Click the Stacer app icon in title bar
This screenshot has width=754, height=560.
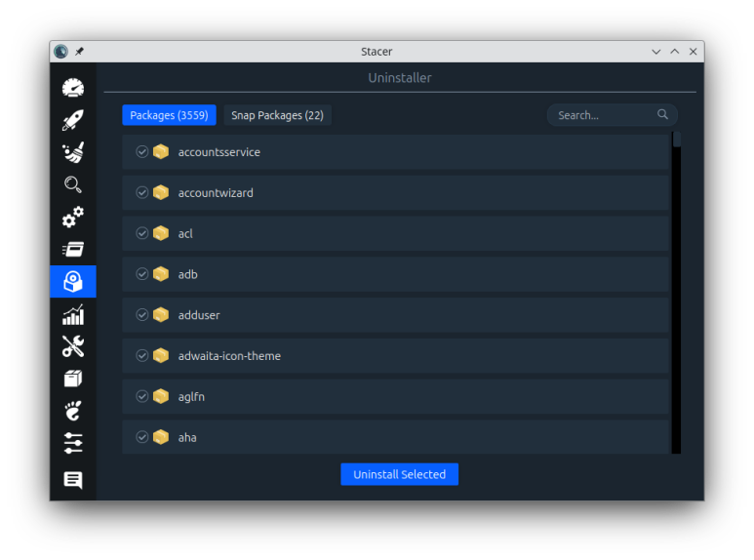61,51
